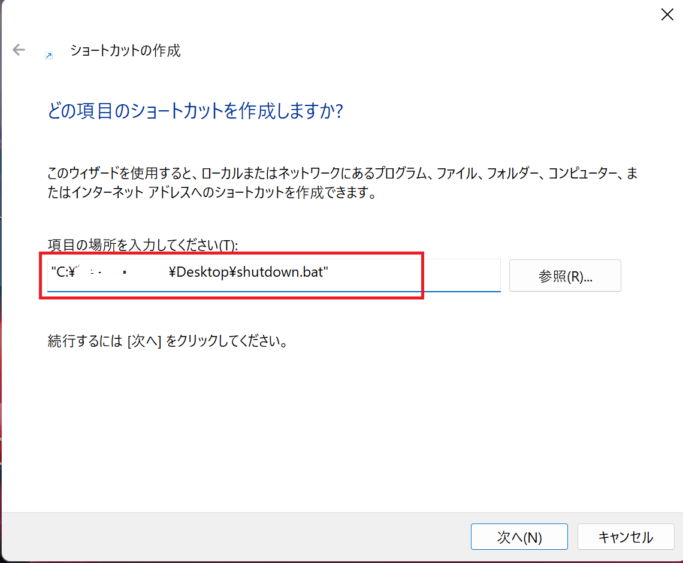Screen dimensions: 683x563
Task: Focus the item location path field
Action: [274, 275]
